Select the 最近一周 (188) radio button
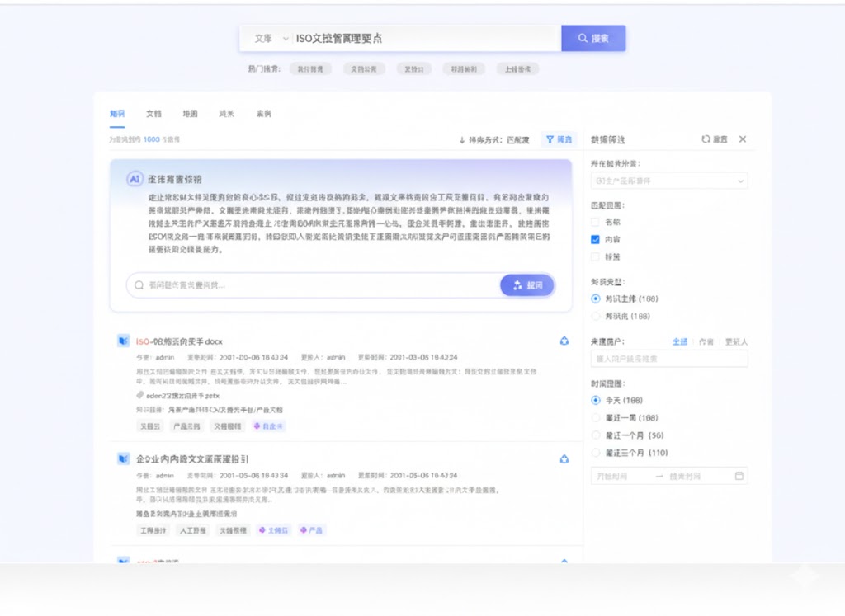This screenshot has width=845, height=616. tap(596, 420)
